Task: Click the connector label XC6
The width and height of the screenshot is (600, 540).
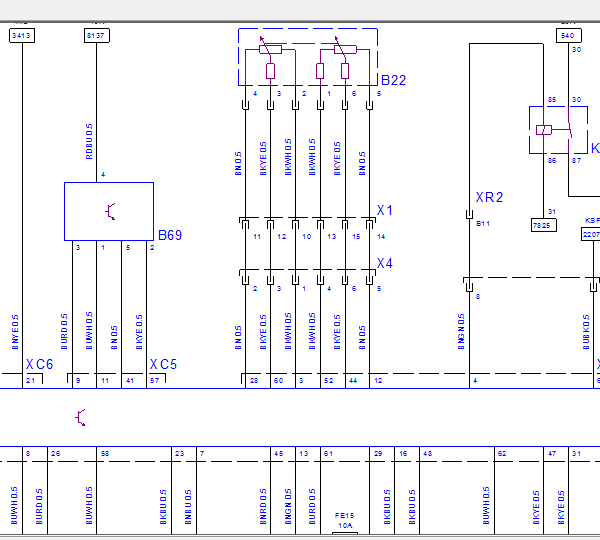Action: [x=39, y=364]
